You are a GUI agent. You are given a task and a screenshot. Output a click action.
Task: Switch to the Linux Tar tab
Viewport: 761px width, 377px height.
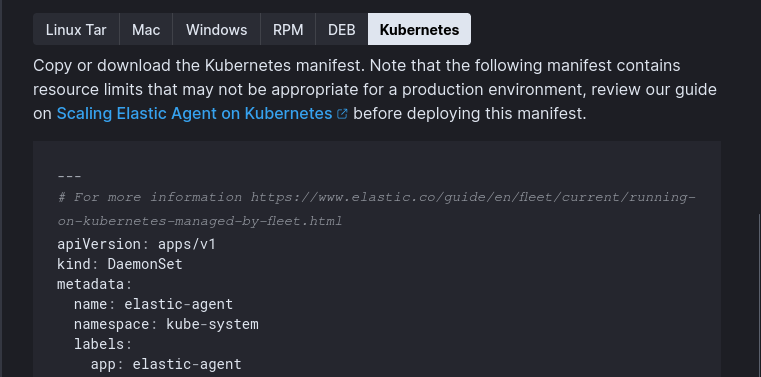(76, 30)
